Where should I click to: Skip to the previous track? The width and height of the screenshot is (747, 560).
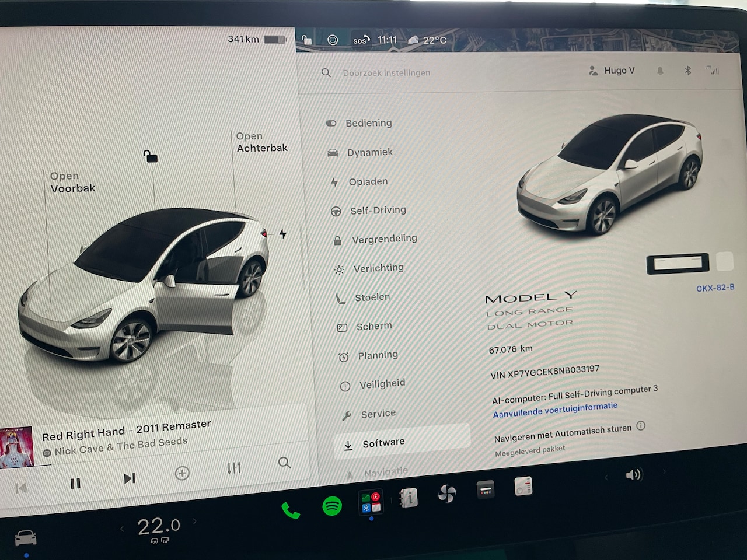[x=21, y=488]
